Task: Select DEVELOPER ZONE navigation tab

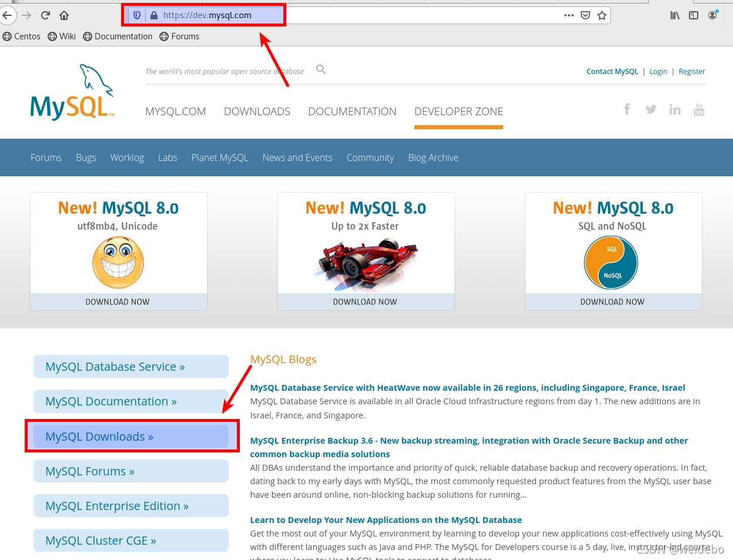Action: point(458,112)
